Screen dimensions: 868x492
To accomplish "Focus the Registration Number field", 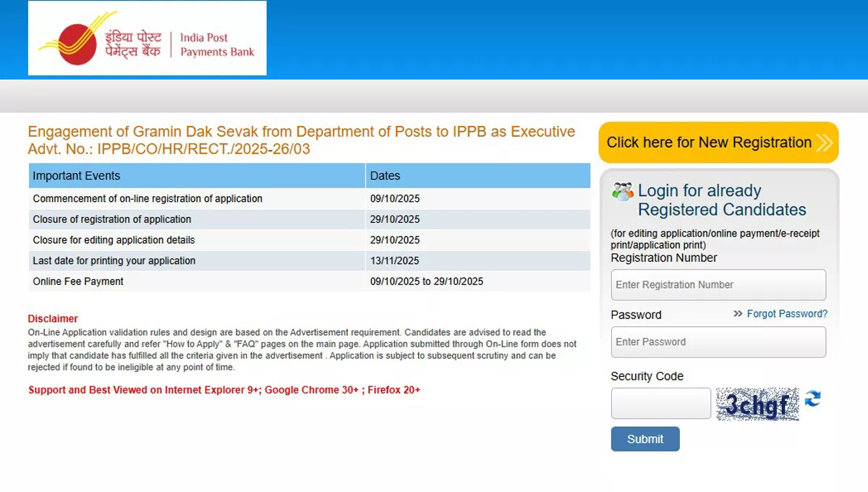I will (718, 285).
